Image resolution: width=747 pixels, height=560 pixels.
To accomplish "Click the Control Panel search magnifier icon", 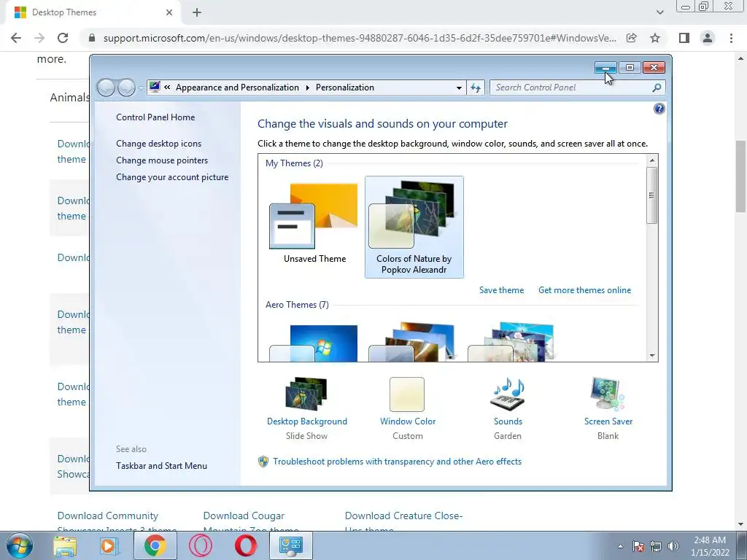I will (x=657, y=87).
